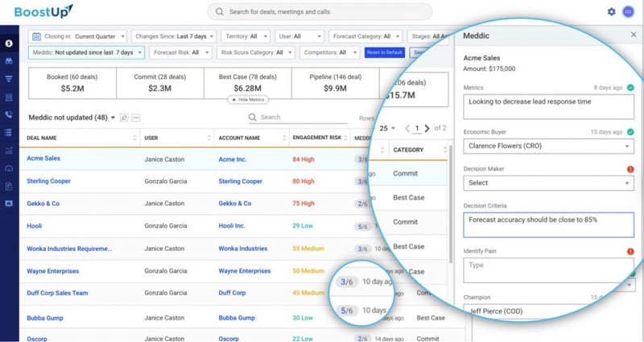Open the binoculars icon in sidebar
Screen dimensions: 644x342
[x=9, y=61]
